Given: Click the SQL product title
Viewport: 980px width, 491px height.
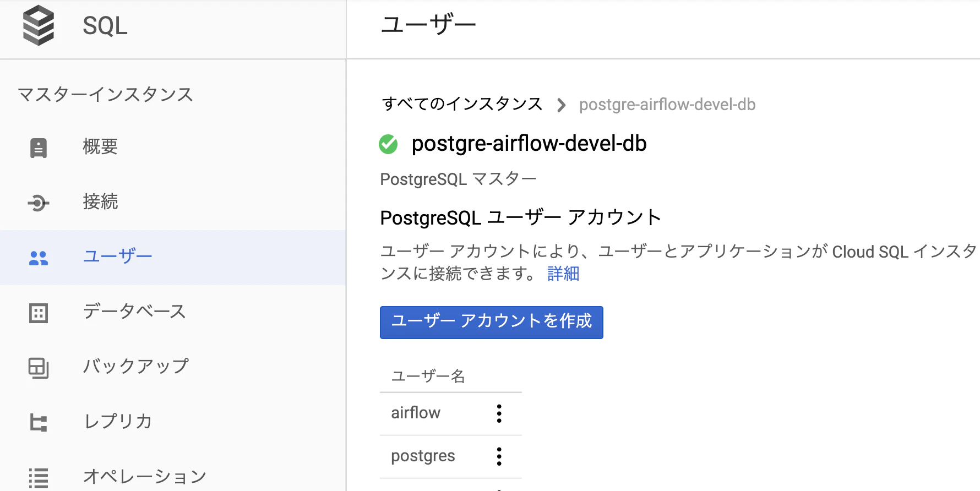Looking at the screenshot, I should tap(105, 26).
